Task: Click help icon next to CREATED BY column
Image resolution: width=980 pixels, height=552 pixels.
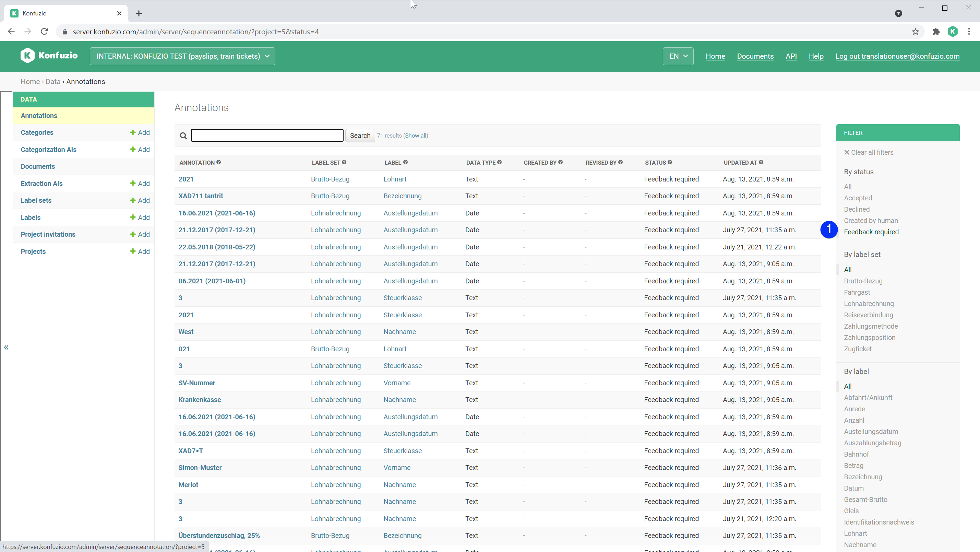Action: (x=560, y=162)
